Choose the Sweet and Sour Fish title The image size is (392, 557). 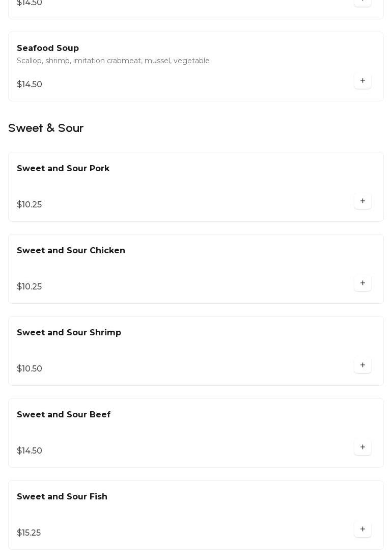click(62, 497)
